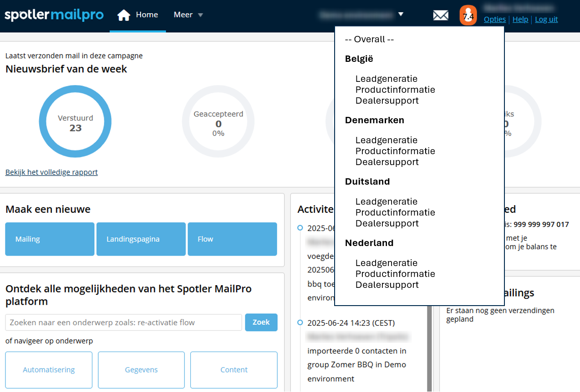Screen dimensions: 580x392
Task: Create a new Flow
Action: (x=232, y=239)
